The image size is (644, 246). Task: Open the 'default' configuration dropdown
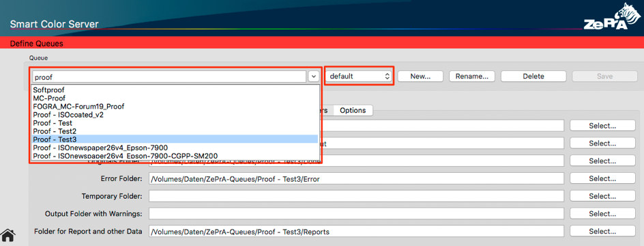point(360,76)
